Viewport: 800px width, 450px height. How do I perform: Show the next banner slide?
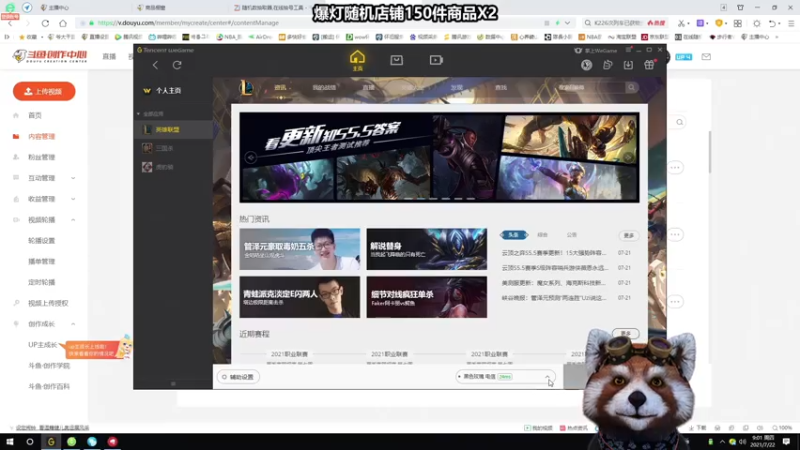click(x=628, y=158)
